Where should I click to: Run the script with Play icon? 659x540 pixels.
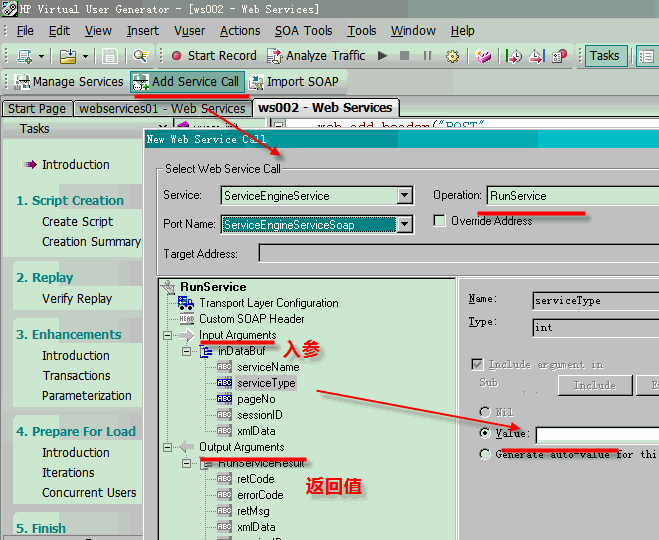382,55
